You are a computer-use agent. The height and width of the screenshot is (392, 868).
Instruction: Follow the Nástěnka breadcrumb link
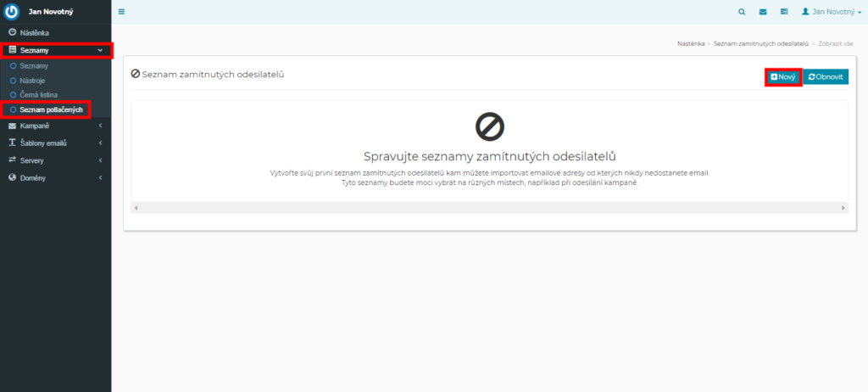click(692, 42)
